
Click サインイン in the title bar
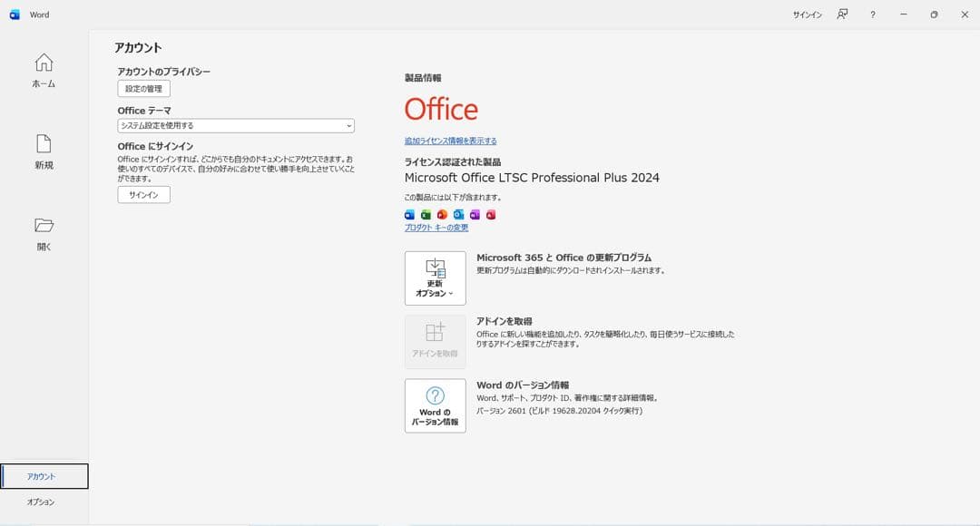[808, 15]
